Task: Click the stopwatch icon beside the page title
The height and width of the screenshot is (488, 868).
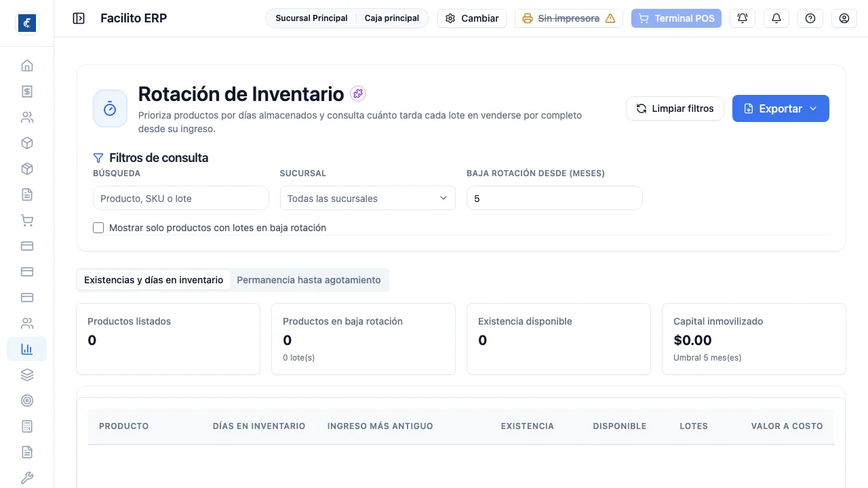Action: [x=110, y=108]
